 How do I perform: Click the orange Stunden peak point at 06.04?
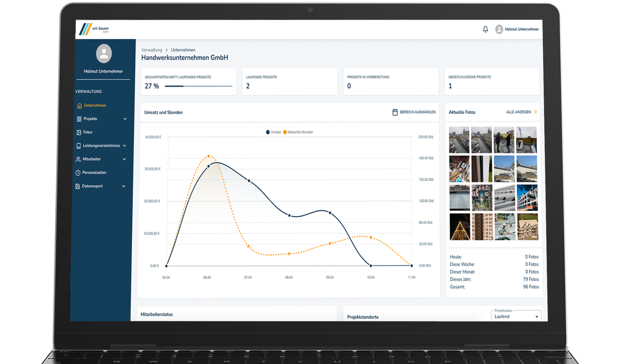point(209,156)
